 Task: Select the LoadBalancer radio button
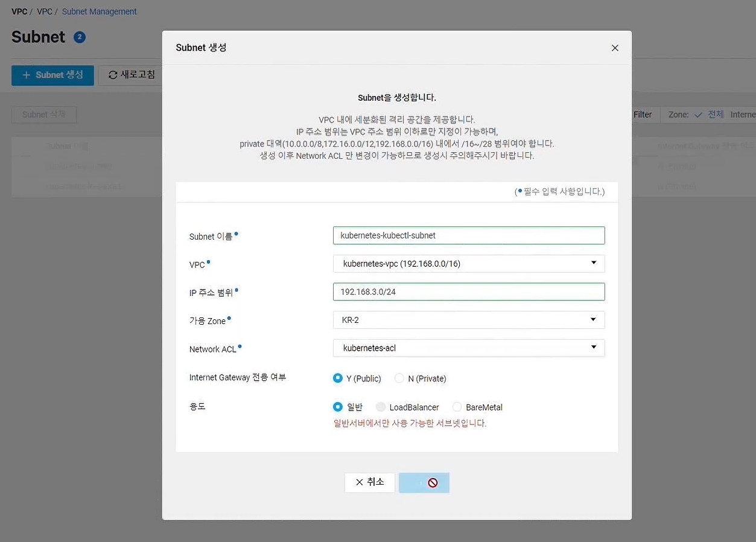click(x=381, y=407)
